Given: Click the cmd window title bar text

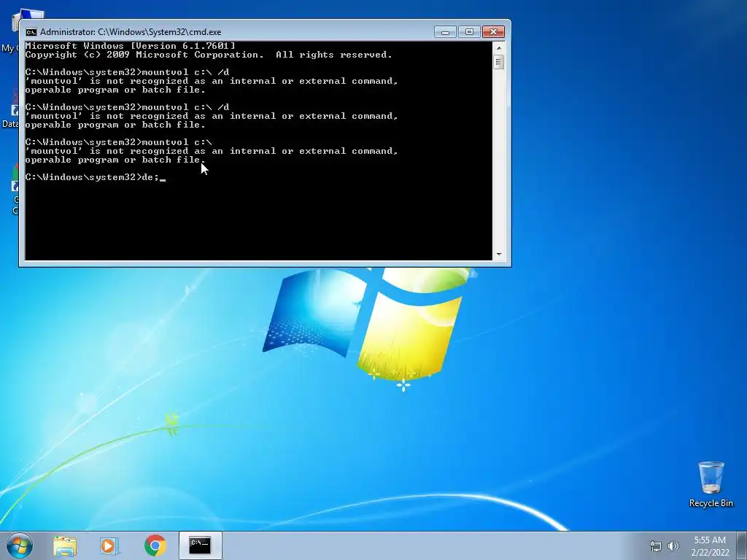Looking at the screenshot, I should coord(131,32).
